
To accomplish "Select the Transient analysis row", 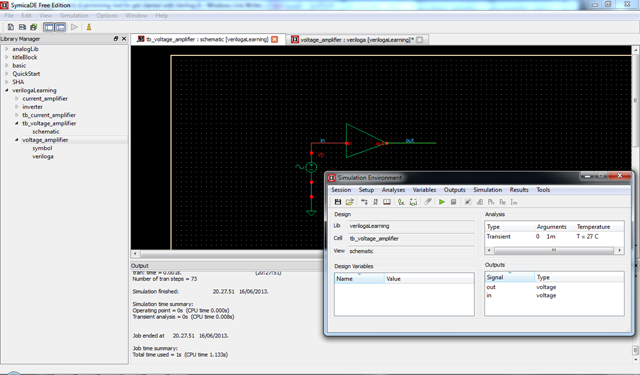I will 554,237.
